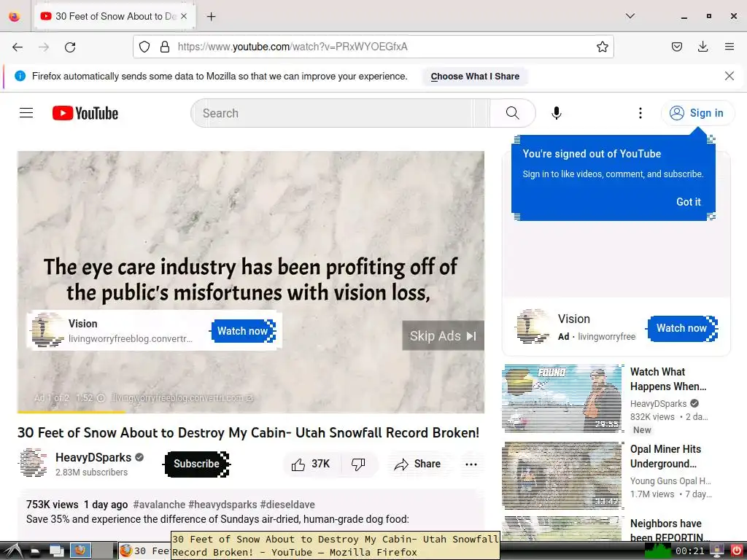
Task: Click the video title '30 Feet of Snow' heading
Action: (248, 433)
